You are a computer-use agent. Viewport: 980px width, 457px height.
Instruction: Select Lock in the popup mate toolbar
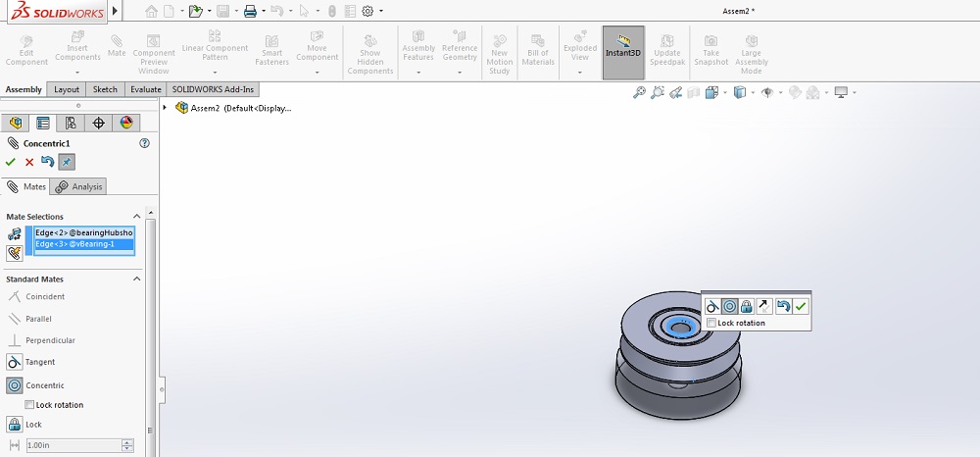(746, 306)
